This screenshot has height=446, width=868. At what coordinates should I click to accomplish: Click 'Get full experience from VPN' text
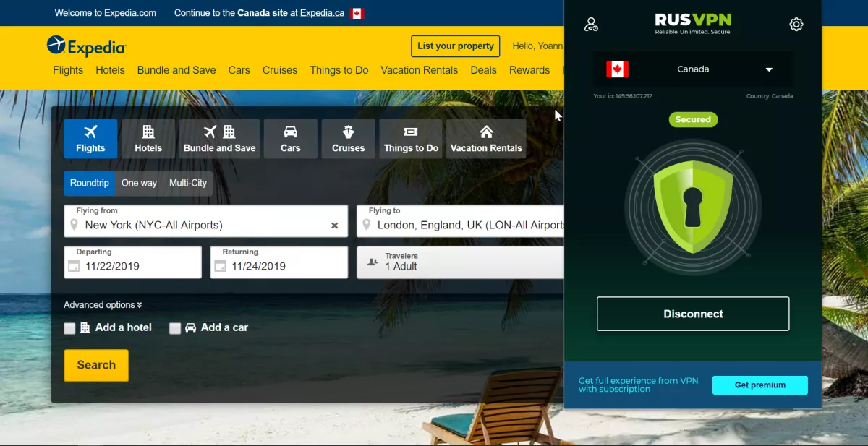[639, 385]
